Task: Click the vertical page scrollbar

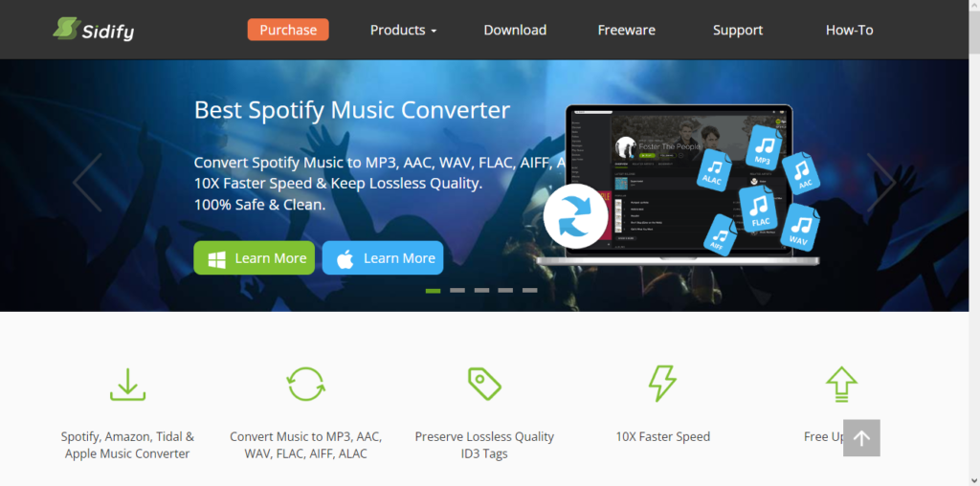Action: (974, 243)
